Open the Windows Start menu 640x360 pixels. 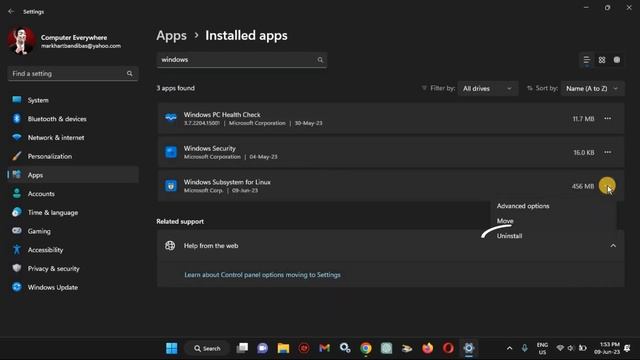172,348
